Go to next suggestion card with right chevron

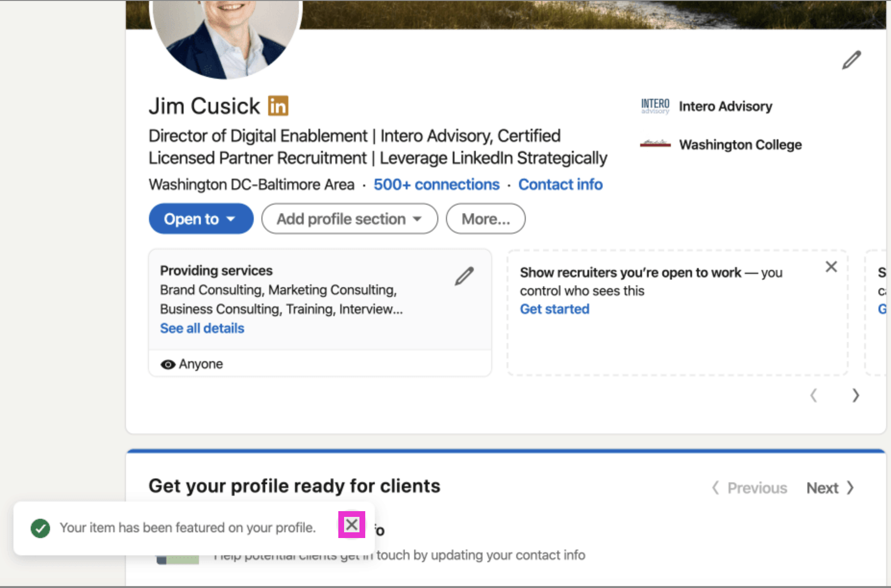point(855,395)
